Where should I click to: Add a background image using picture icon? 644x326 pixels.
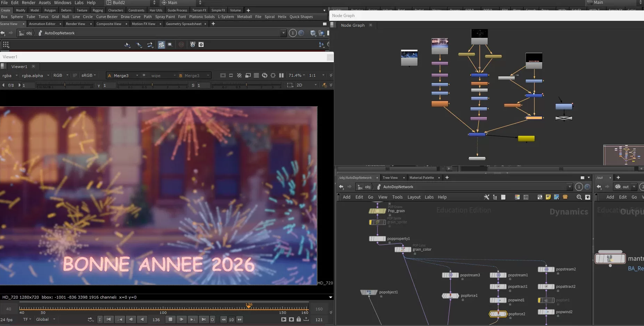[556, 197]
